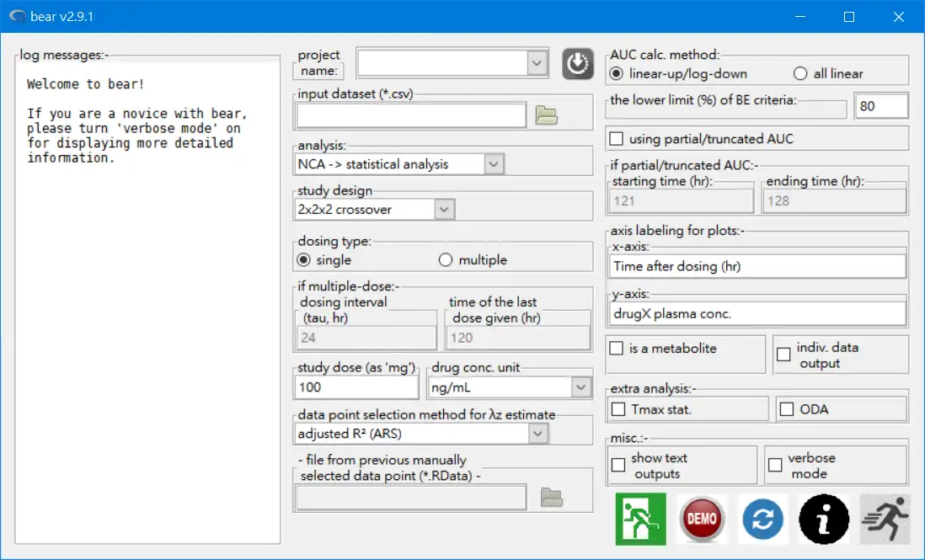Open the analysis type dropdown
The image size is (925, 560).
[x=494, y=164]
